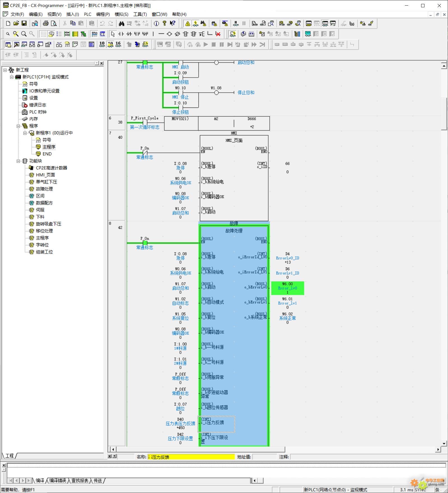Viewport: 448px width, 493px height.
Task: Click the red delete line icon
Action: 218,34
